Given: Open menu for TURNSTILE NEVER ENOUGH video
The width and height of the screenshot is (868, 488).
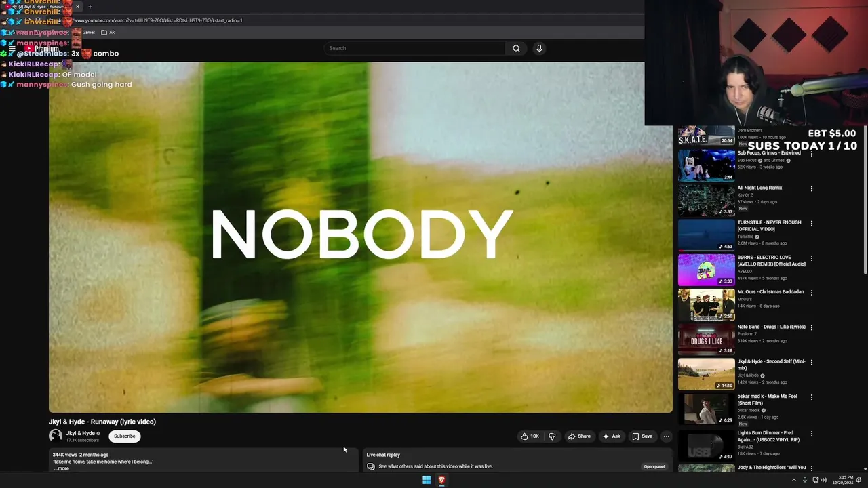Looking at the screenshot, I should click(x=811, y=224).
